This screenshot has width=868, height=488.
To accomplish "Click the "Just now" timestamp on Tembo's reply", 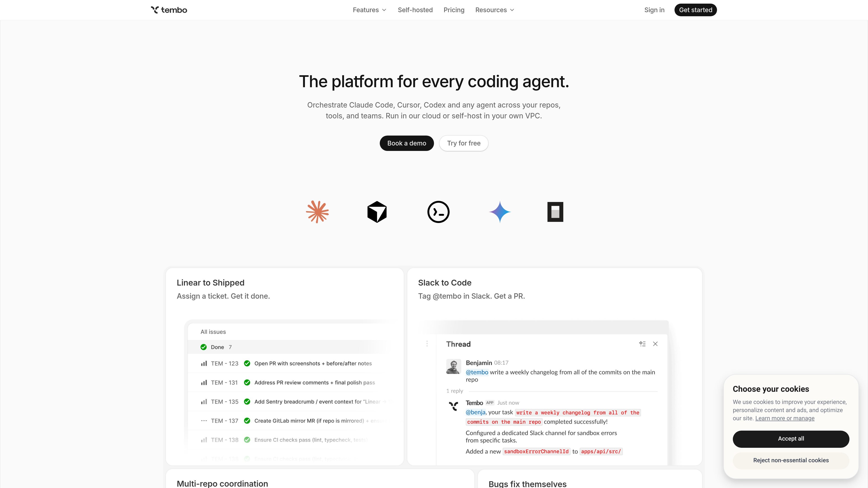I will pos(508,403).
